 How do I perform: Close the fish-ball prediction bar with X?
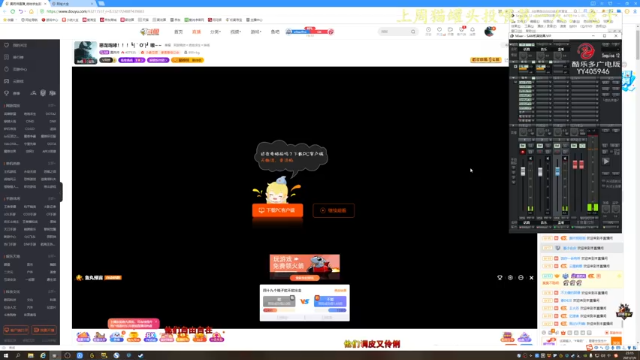tap(531, 278)
